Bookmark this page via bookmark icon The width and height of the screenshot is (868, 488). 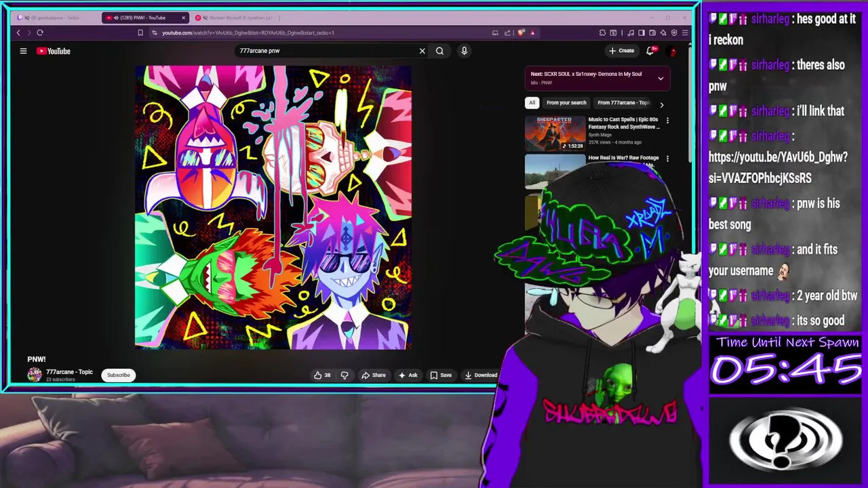tap(140, 33)
